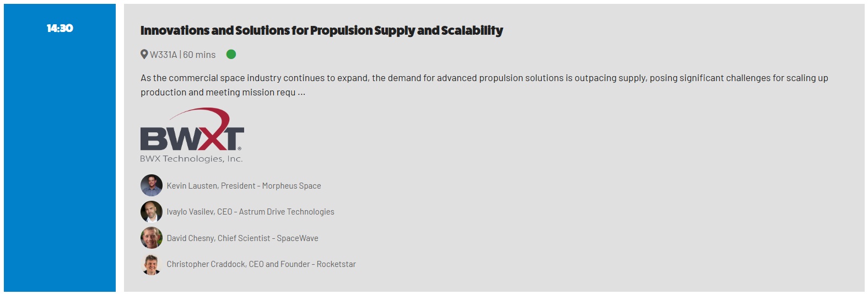Open Christopher Craddock, CEO and Founder - Rocketstar
The image size is (868, 294).
tap(261, 264)
